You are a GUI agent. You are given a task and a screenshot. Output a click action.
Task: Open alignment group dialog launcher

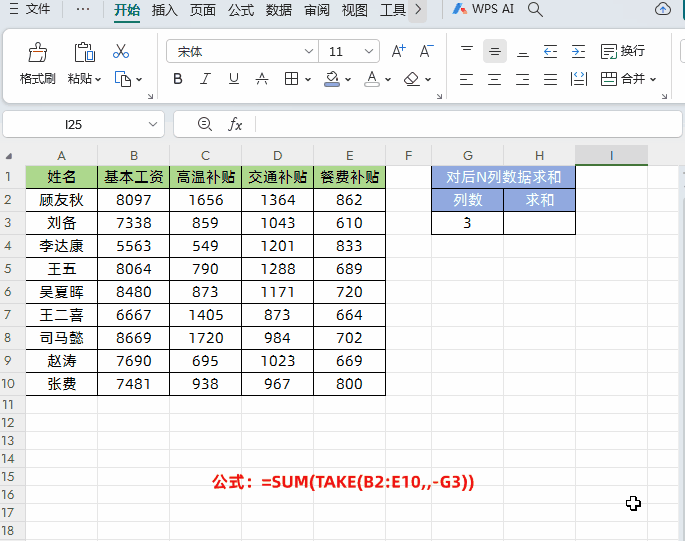tap(664, 96)
